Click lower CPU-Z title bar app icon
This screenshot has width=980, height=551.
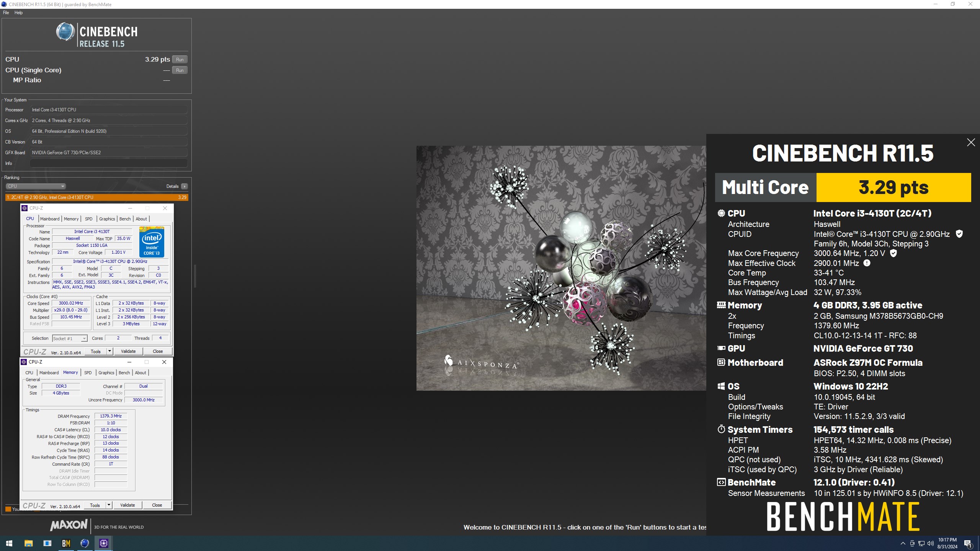(x=24, y=362)
